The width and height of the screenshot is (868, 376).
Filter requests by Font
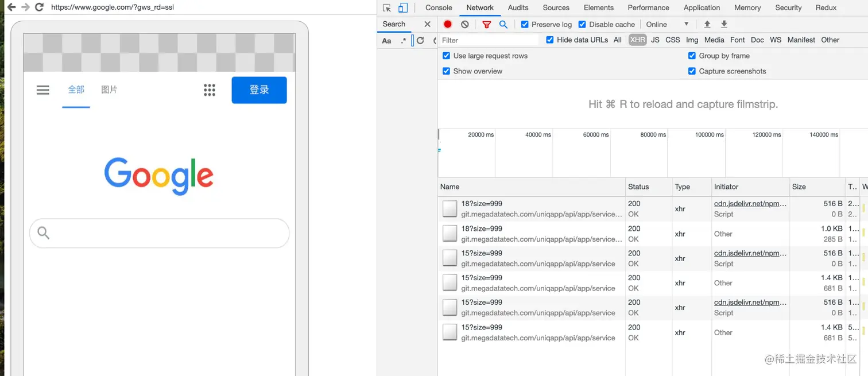click(738, 40)
